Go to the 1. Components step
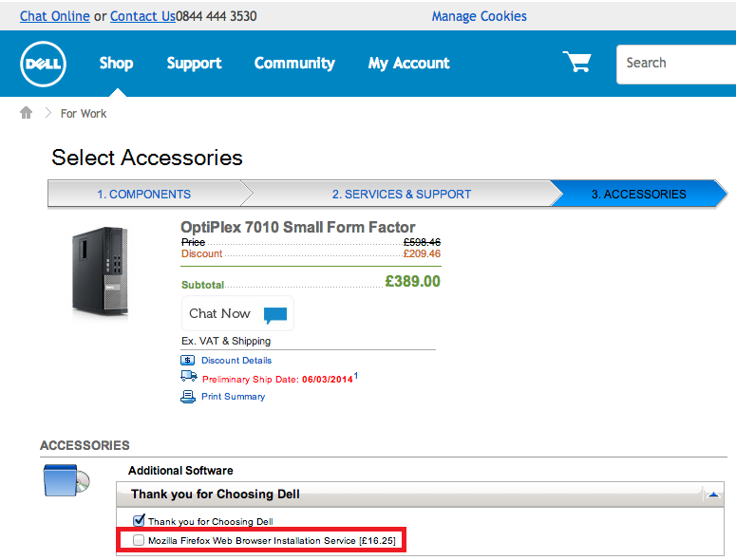Screen dimensions: 736x560 click(143, 194)
